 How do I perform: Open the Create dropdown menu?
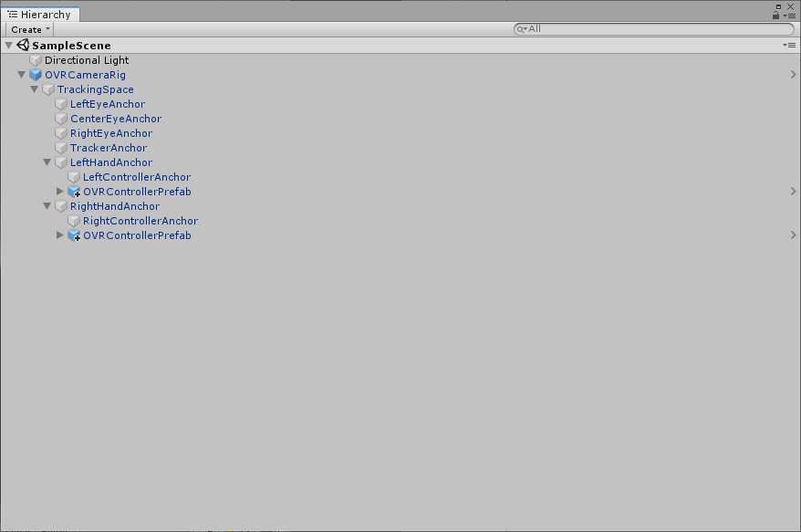[x=29, y=29]
